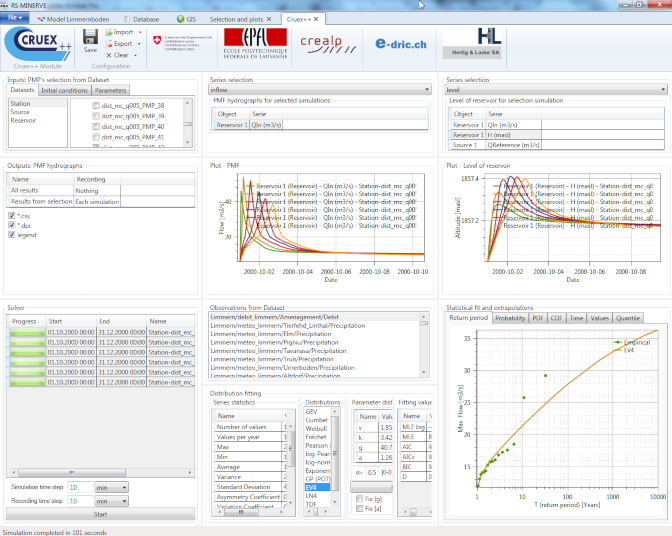Click first solver progress bar
Screen dimensions: 672x536
[x=28, y=332]
